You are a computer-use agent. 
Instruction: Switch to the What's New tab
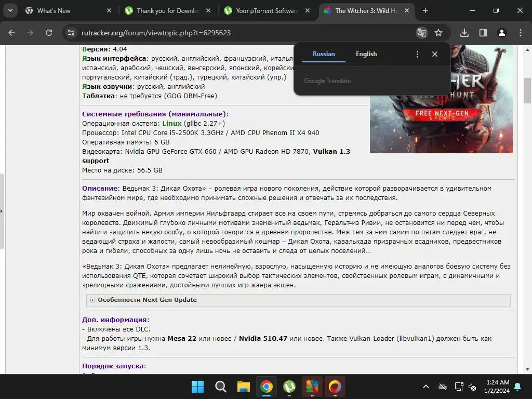point(67,11)
